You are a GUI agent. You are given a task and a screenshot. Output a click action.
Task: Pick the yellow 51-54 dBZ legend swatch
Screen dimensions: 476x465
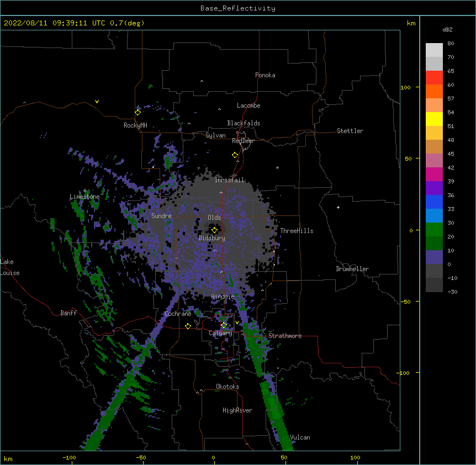(x=434, y=119)
